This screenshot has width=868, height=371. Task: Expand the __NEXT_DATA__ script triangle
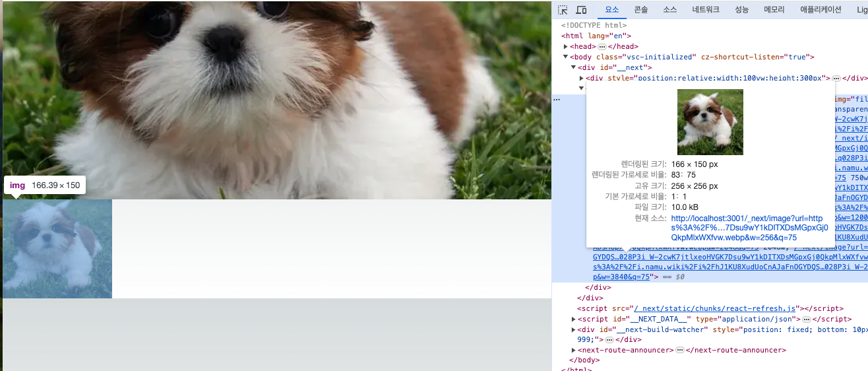point(573,319)
